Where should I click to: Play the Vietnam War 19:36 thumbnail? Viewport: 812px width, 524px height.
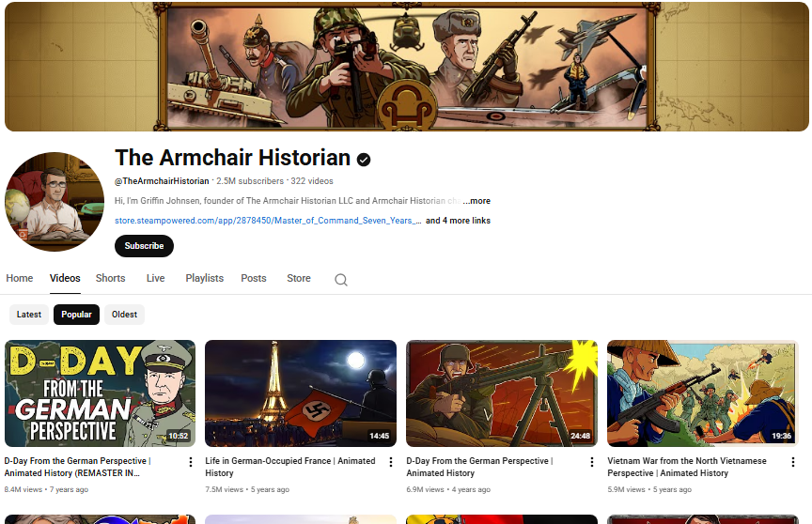703,393
